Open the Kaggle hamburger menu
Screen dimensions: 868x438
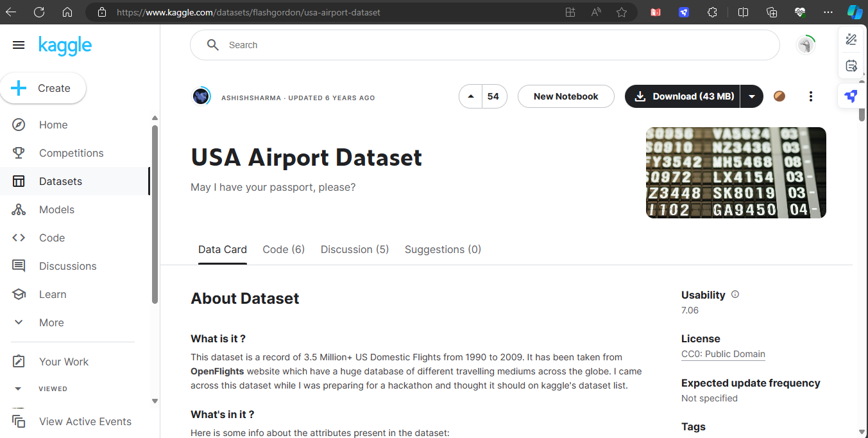19,45
